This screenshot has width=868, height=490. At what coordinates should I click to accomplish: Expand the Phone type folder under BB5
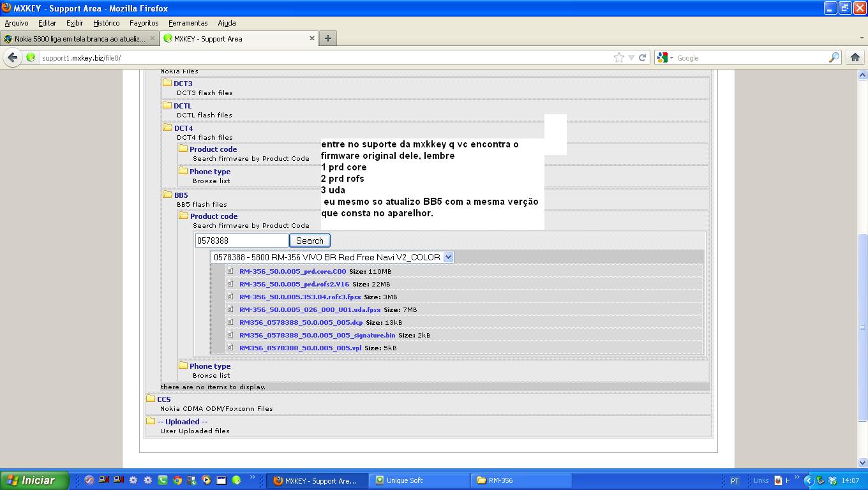(209, 366)
